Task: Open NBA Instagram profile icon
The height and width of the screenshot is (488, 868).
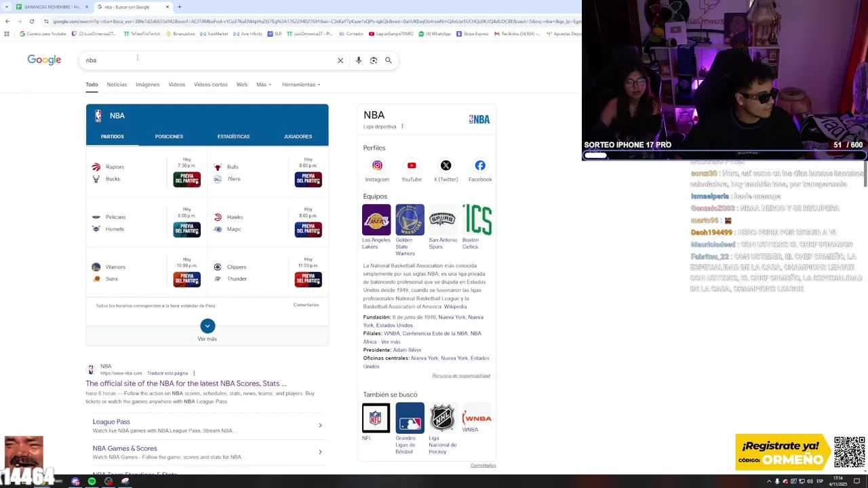Action: coord(377,165)
